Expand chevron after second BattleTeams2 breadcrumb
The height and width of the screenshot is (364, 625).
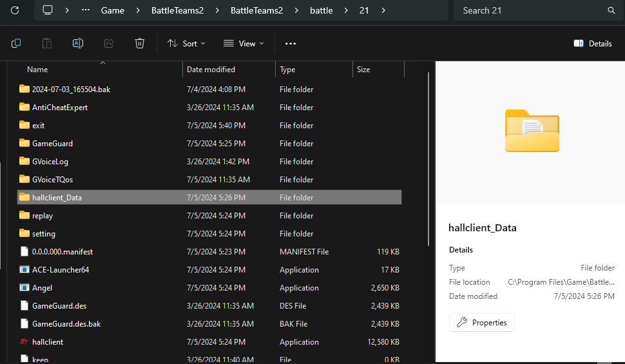[x=296, y=10]
